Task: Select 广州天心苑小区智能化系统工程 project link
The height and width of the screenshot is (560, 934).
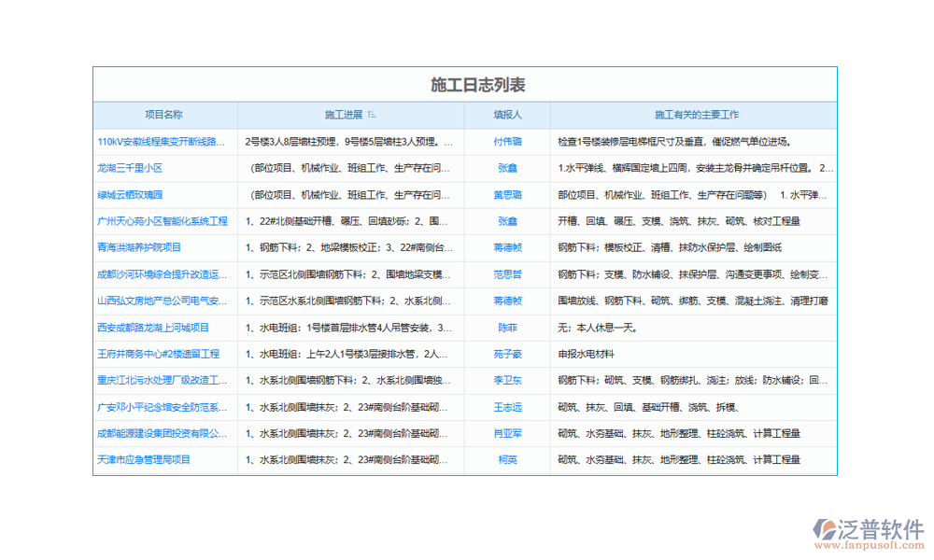Action: (162, 221)
